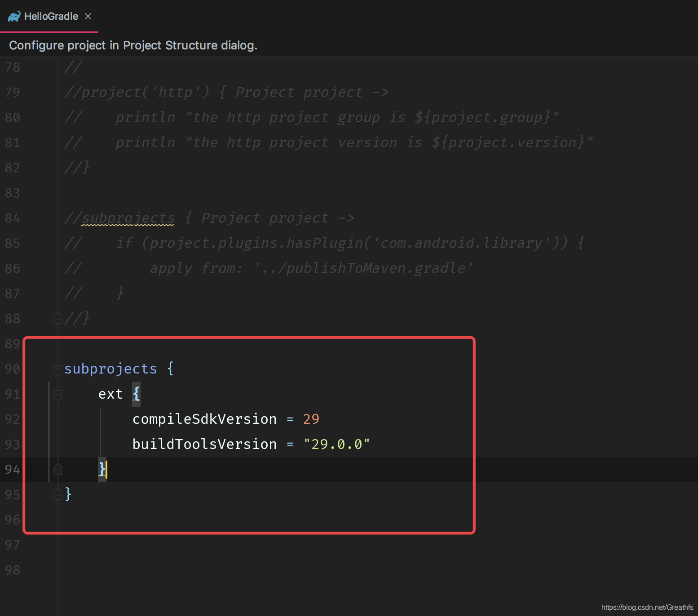Close the HelloGradle tab
Screen dimensions: 698x616
(88, 16)
